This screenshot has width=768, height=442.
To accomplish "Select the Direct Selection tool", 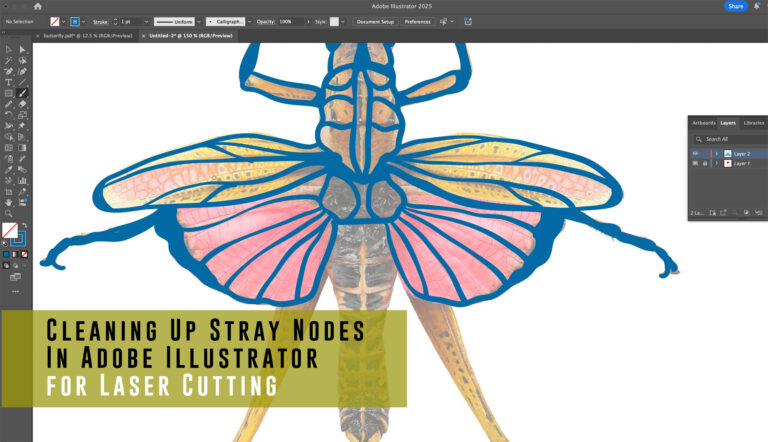I will pyautogui.click(x=22, y=49).
